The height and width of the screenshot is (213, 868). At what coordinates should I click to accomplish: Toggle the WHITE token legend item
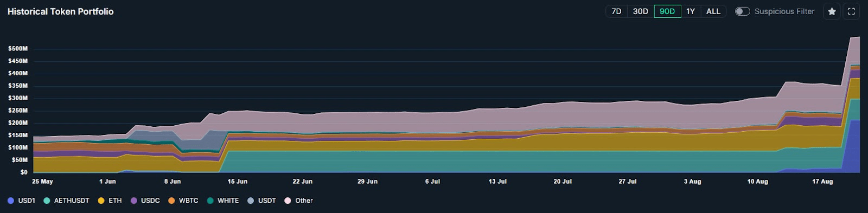(223, 201)
